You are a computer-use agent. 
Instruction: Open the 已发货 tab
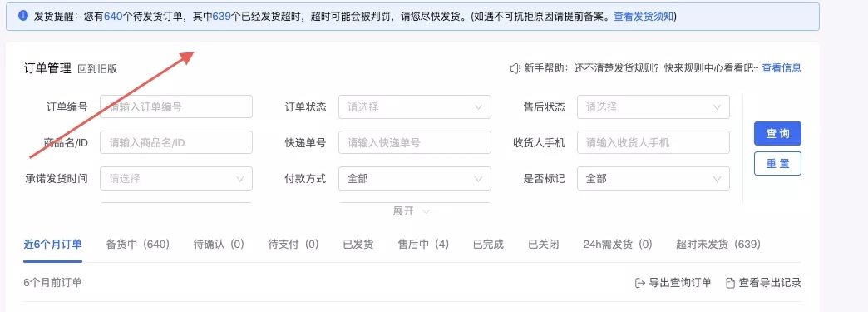click(358, 244)
